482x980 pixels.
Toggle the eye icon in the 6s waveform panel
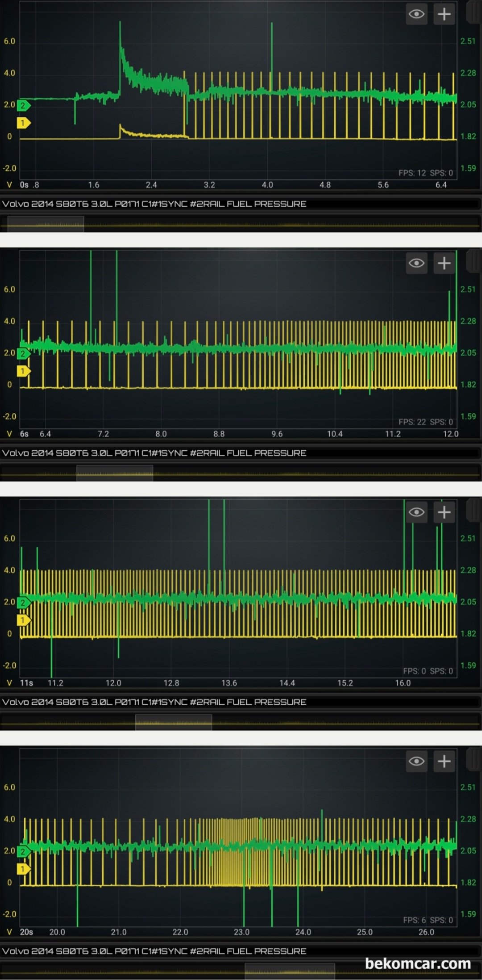pos(416,263)
